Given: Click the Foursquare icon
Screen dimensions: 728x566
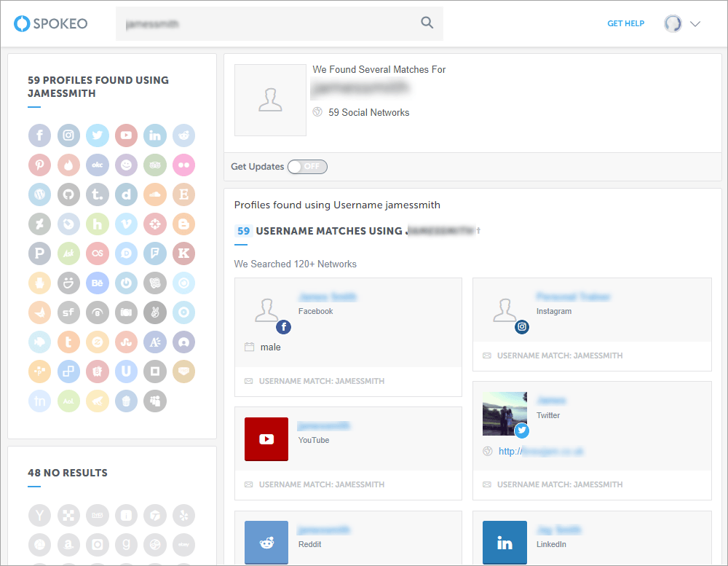Looking at the screenshot, I should [155, 253].
